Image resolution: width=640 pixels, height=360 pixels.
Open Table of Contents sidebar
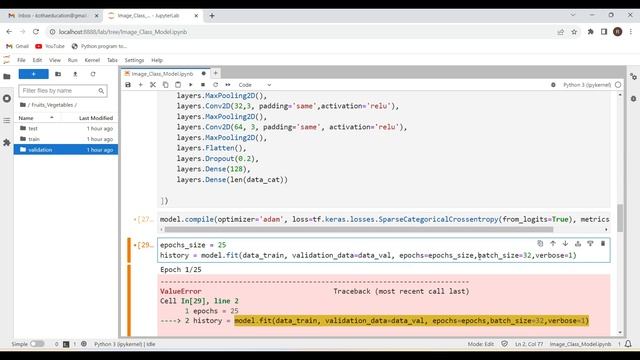(7, 120)
